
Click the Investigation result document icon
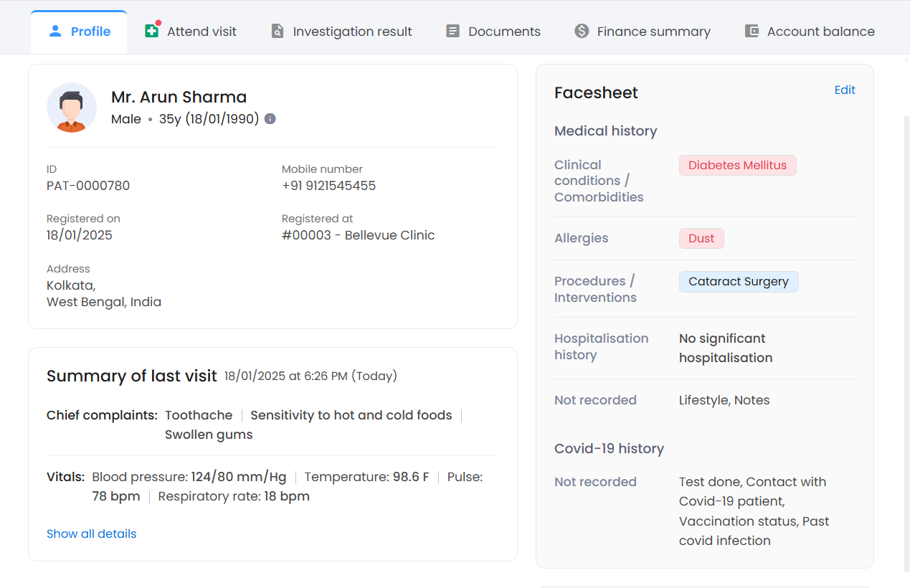278,31
